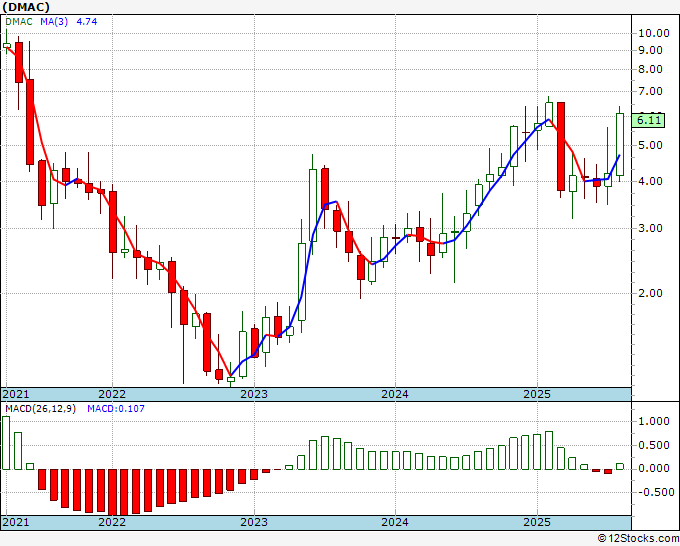Select the 9.00 price axis label
680x546 pixels.
650,51
